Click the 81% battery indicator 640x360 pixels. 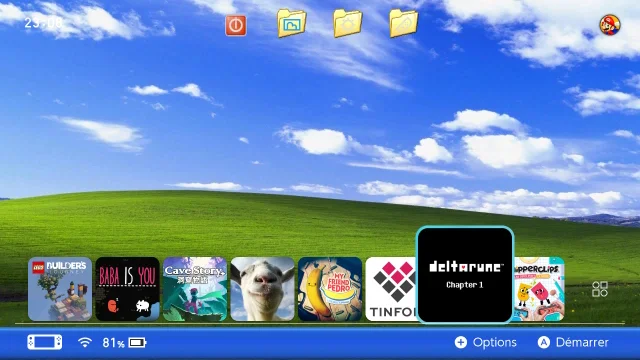(124, 342)
